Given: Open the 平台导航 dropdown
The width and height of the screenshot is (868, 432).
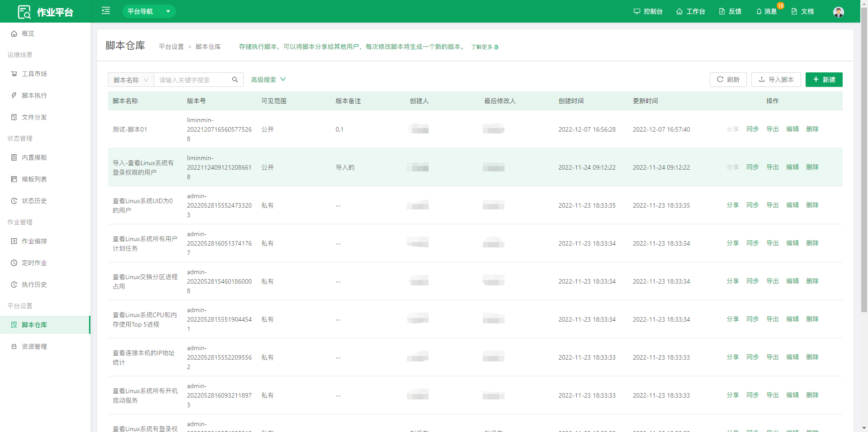Looking at the screenshot, I should pos(149,11).
